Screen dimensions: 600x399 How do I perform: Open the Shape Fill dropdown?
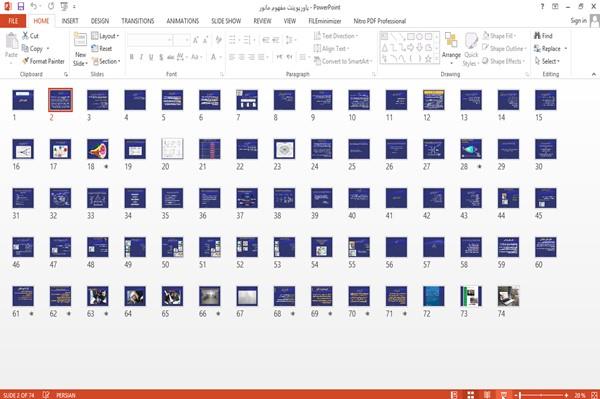pyautogui.click(x=499, y=36)
